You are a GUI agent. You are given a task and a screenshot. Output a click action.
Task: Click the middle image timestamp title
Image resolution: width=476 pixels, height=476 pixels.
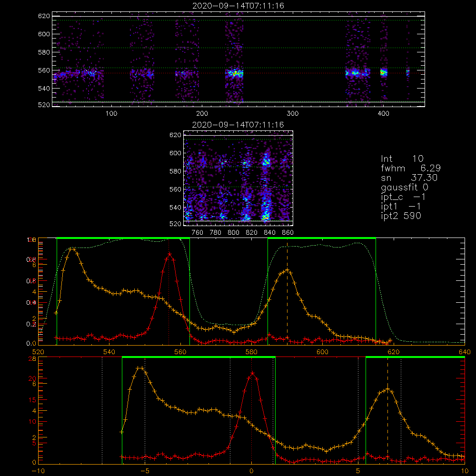[x=238, y=125]
